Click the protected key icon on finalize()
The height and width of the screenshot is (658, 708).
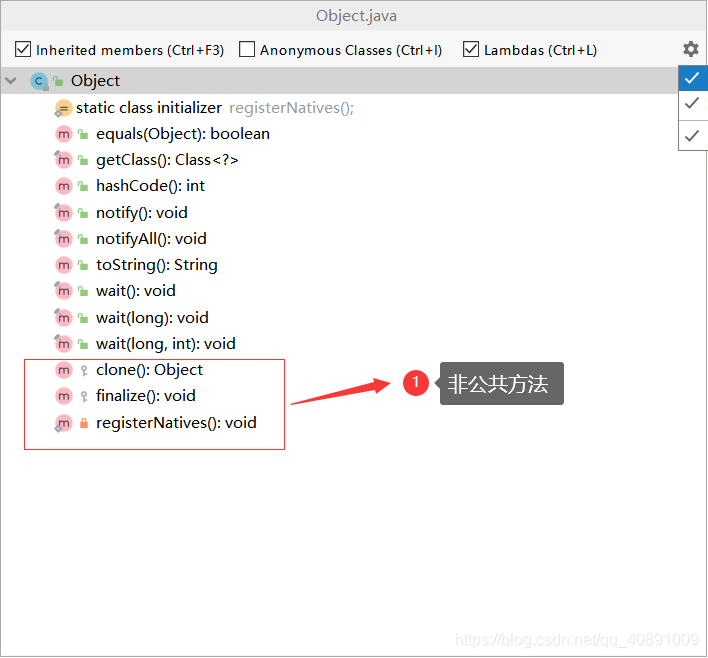(84, 397)
